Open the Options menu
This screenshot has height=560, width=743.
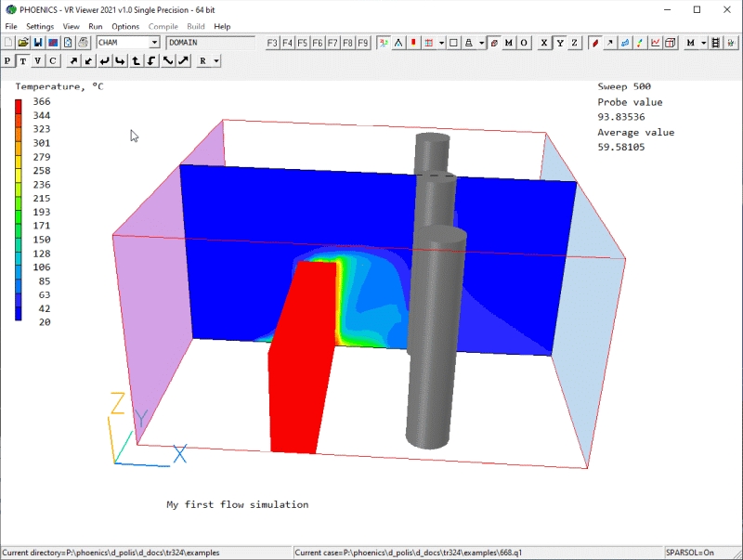[125, 27]
